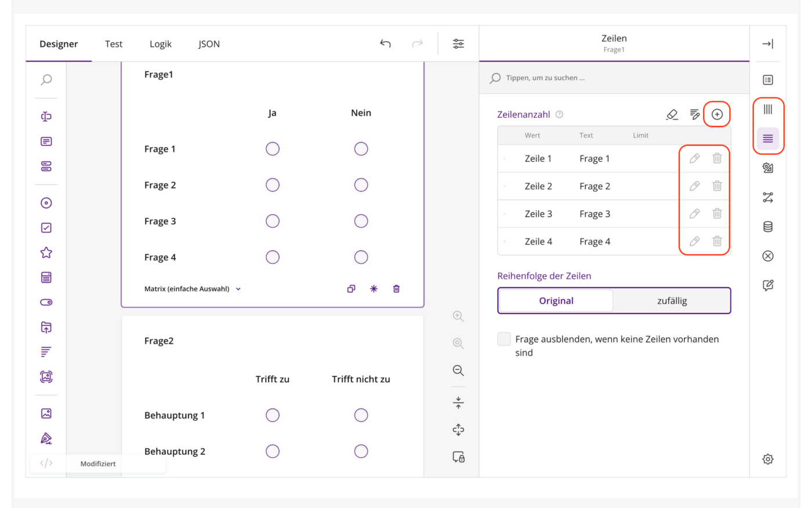Screen dimensions: 812x508
Task: Open the columns panel icon in right sidebar
Action: (x=768, y=109)
